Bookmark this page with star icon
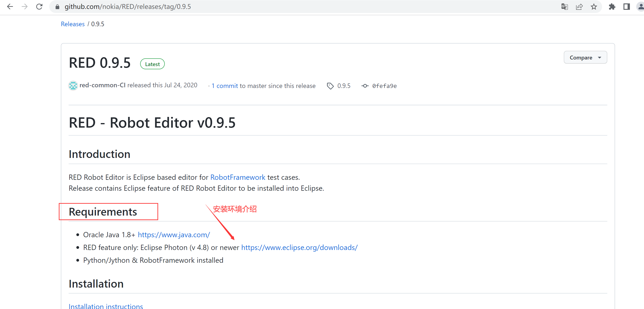644x309 pixels. (594, 7)
